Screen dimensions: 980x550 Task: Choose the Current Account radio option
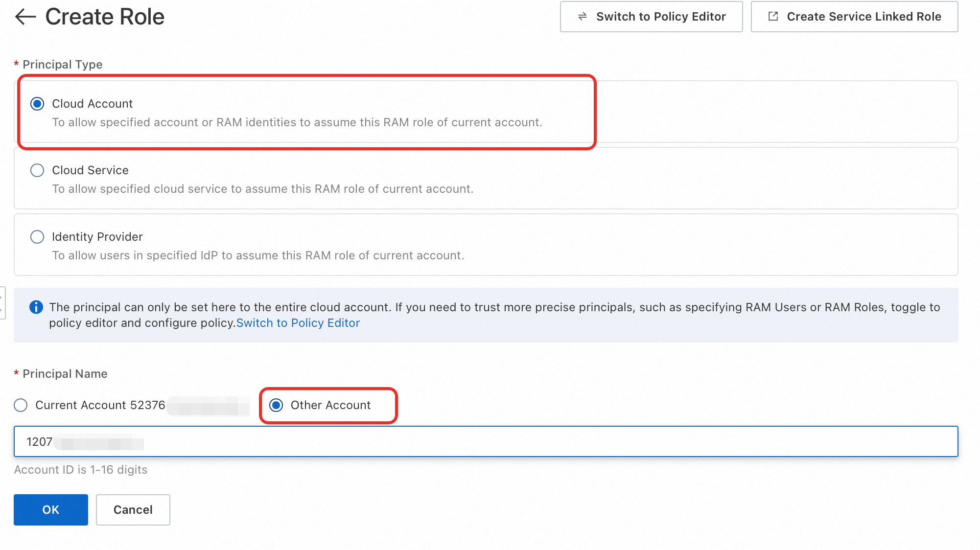point(21,405)
